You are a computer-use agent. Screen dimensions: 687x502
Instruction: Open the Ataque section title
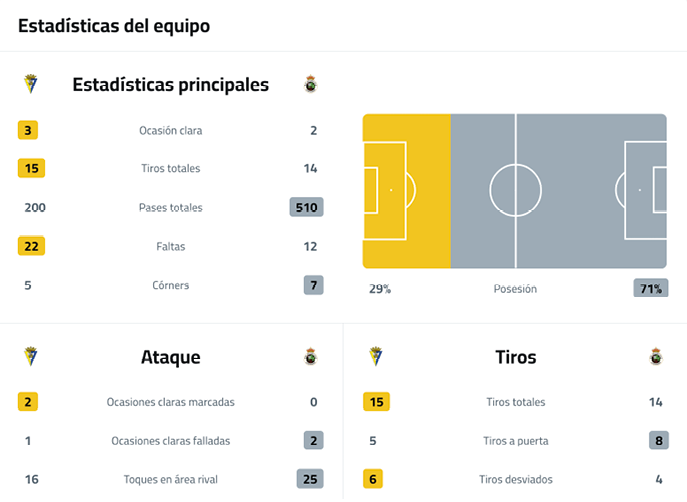(x=170, y=357)
